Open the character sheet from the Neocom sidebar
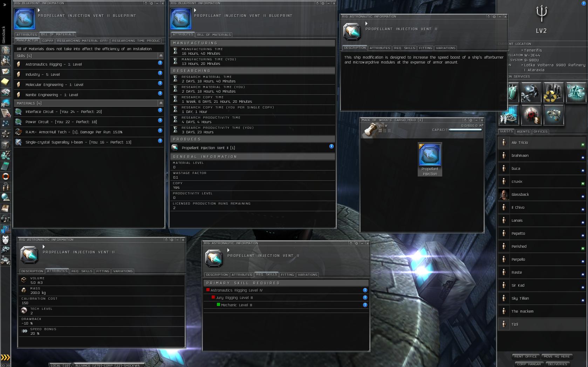This screenshot has height=367, width=588. (5, 50)
